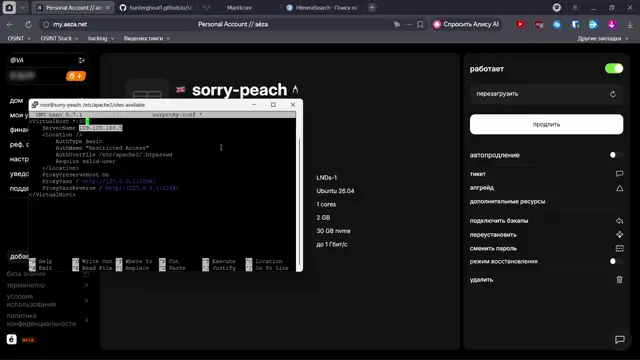Click the подключить бэкапы icon
This screenshot has width=640, height=360.
coord(619,221)
